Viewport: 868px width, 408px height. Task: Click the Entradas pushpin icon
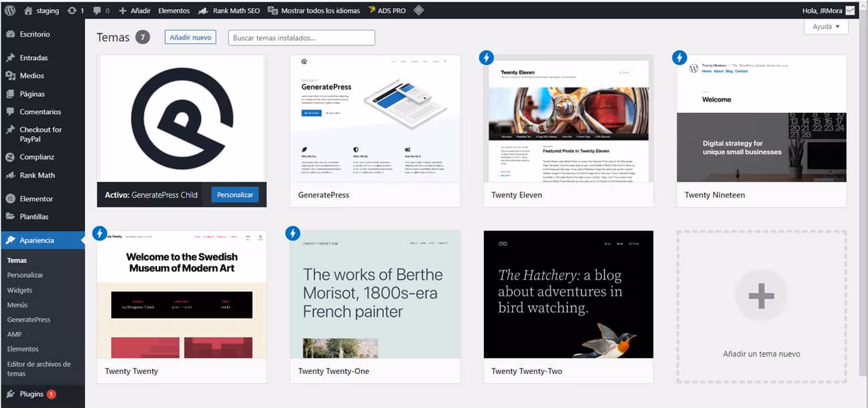point(10,58)
